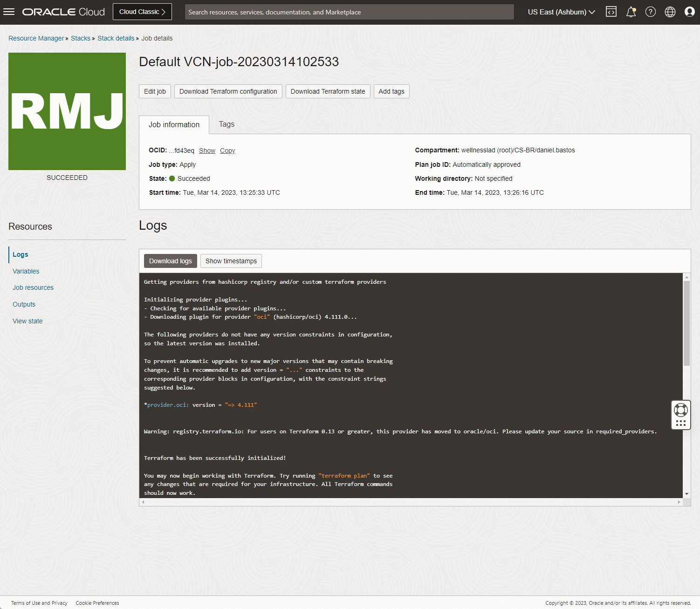Image resolution: width=700 pixels, height=609 pixels.
Task: Click the Add tags button
Action: [x=391, y=91]
